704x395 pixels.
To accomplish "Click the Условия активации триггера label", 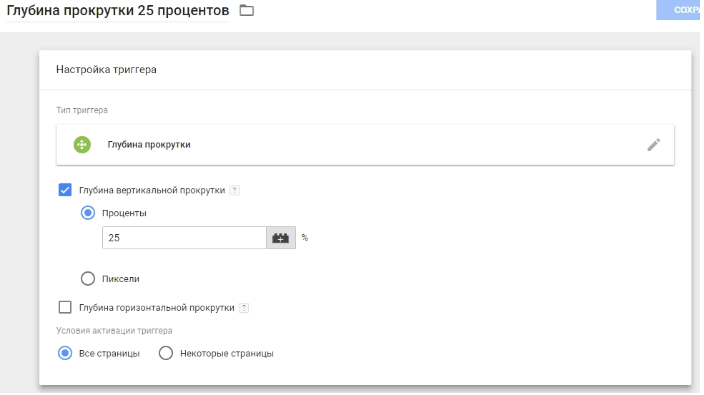I will tap(114, 331).
